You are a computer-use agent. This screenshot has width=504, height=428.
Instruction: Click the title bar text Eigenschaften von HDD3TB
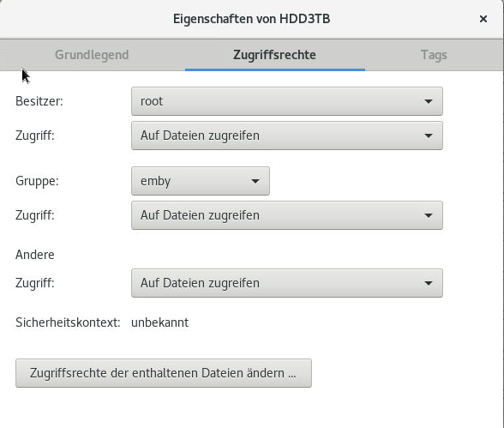point(252,19)
